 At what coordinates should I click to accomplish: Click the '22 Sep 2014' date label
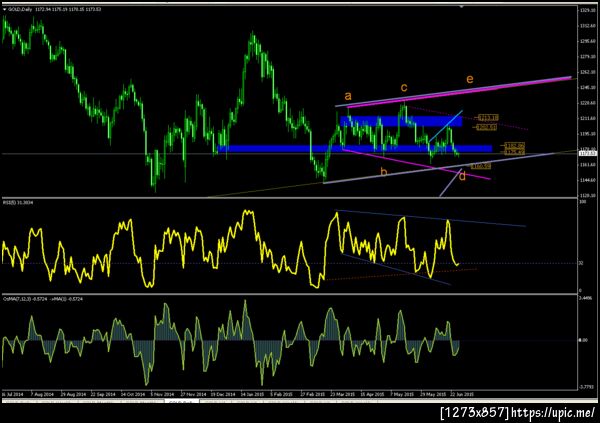point(103,394)
